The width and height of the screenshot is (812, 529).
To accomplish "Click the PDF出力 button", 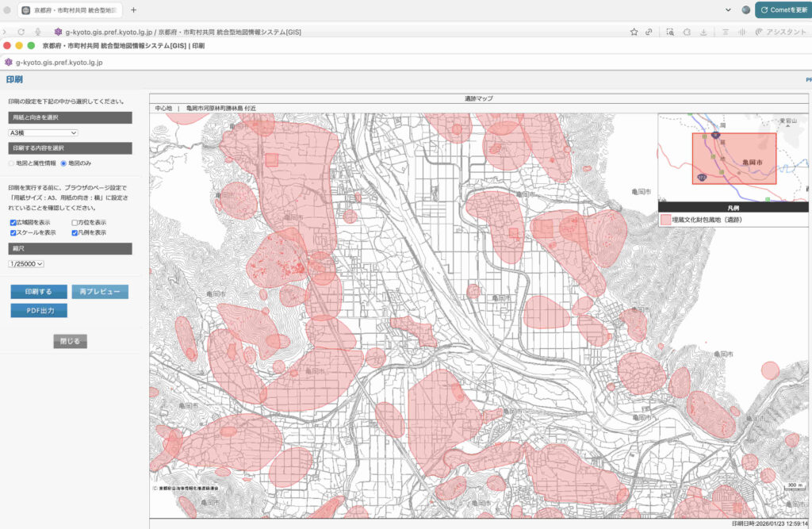I will tap(39, 311).
